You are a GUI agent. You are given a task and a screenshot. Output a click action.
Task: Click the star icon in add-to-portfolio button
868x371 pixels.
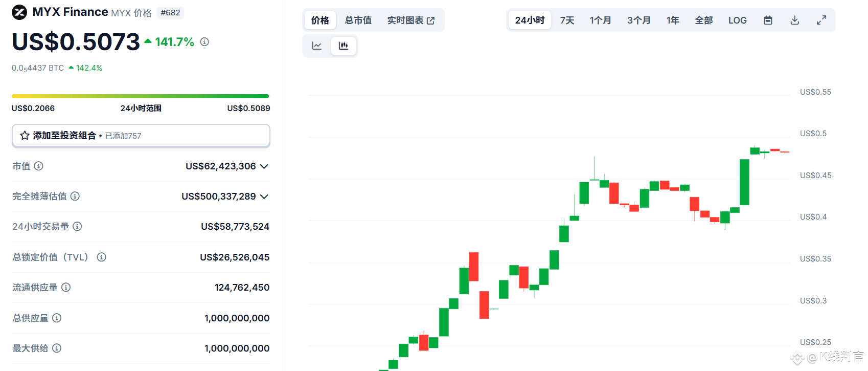[25, 136]
